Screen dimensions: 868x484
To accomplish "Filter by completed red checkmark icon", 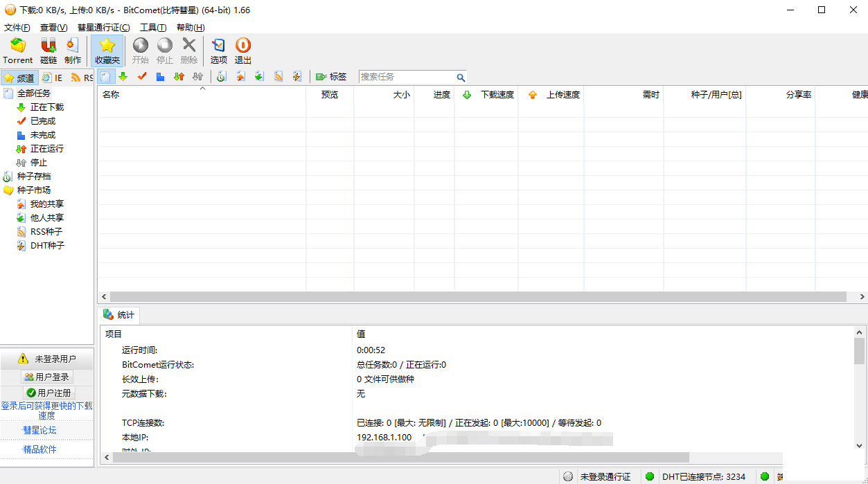I will 142,77.
